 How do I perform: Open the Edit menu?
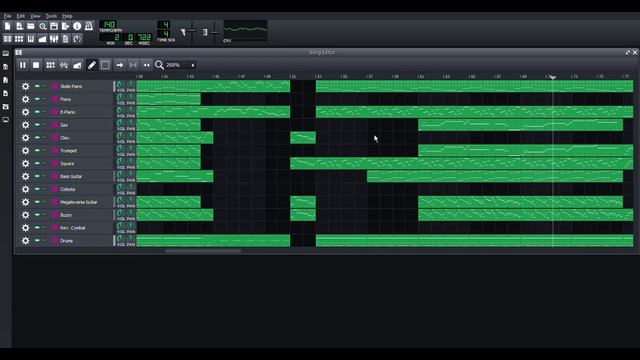click(20, 16)
